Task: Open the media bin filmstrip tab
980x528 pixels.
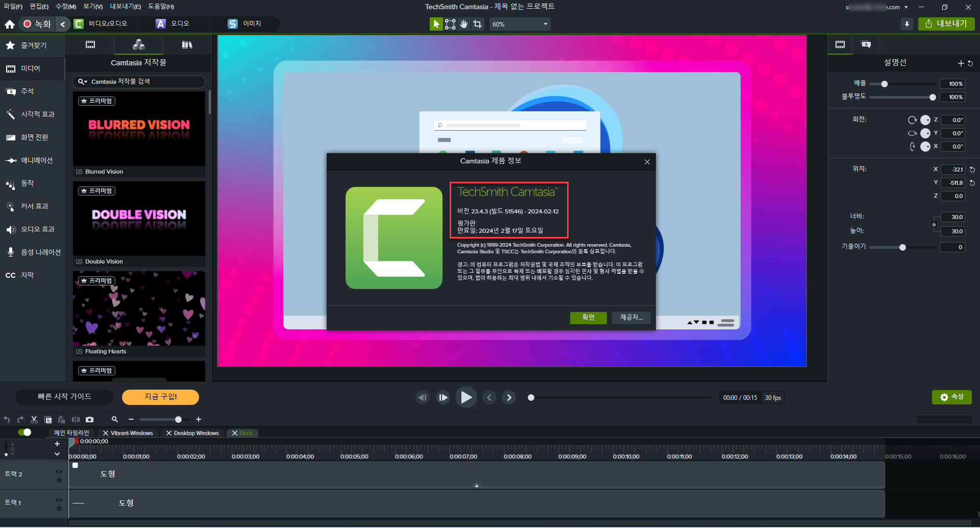Action: pos(90,45)
